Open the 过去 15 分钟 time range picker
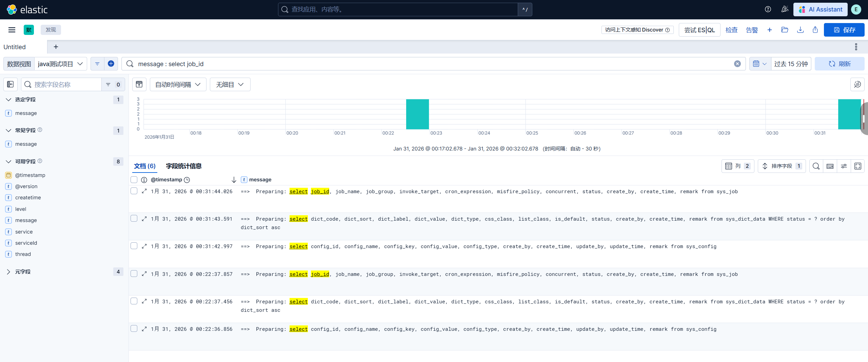 pos(791,64)
